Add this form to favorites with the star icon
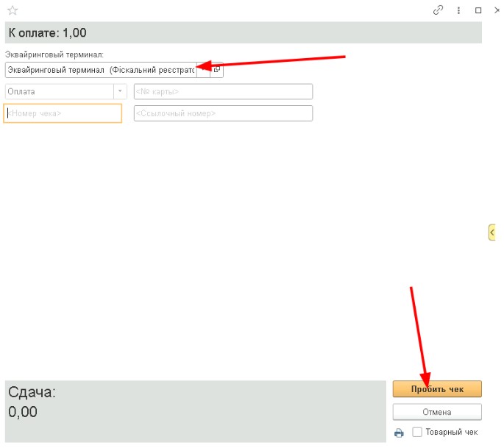Image resolution: width=504 pixels, height=448 pixels. click(x=13, y=10)
